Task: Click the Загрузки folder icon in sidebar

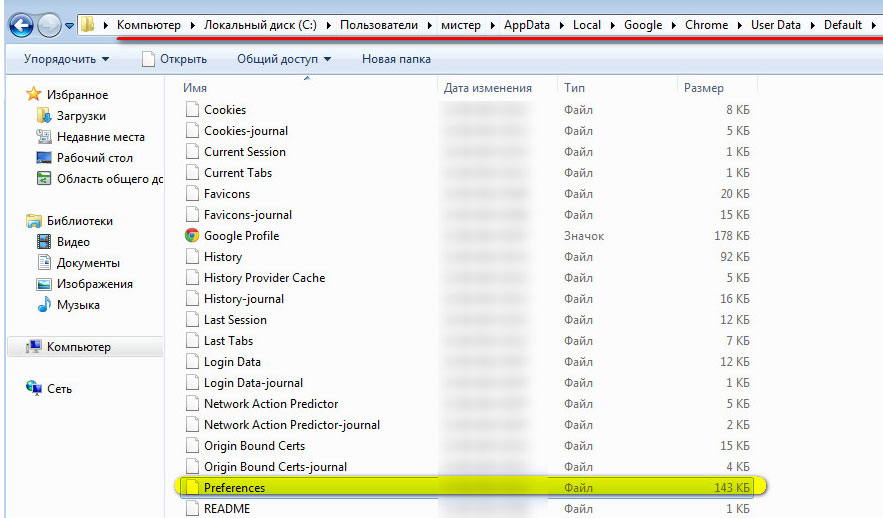Action: [44, 116]
